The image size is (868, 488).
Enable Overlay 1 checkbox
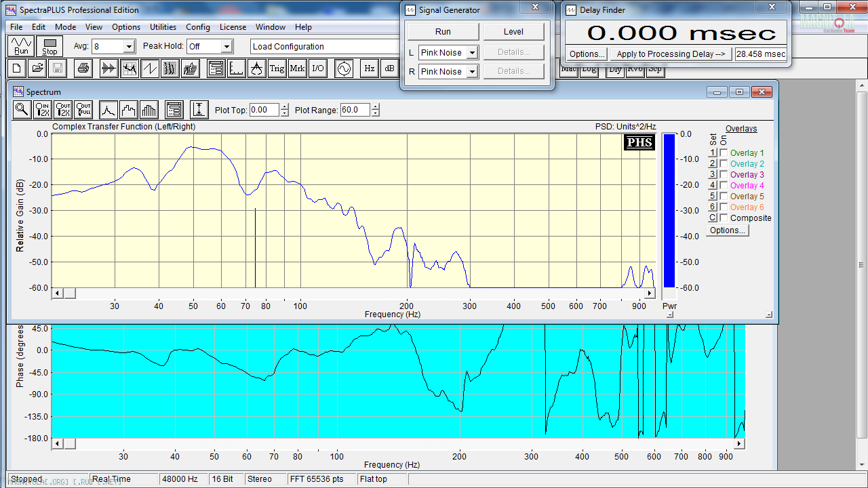pos(724,153)
